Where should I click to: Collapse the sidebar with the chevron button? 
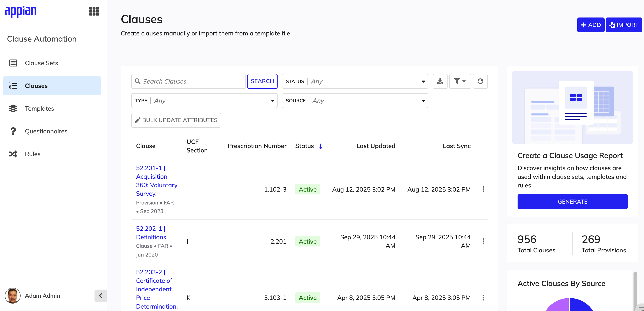pyautogui.click(x=100, y=296)
